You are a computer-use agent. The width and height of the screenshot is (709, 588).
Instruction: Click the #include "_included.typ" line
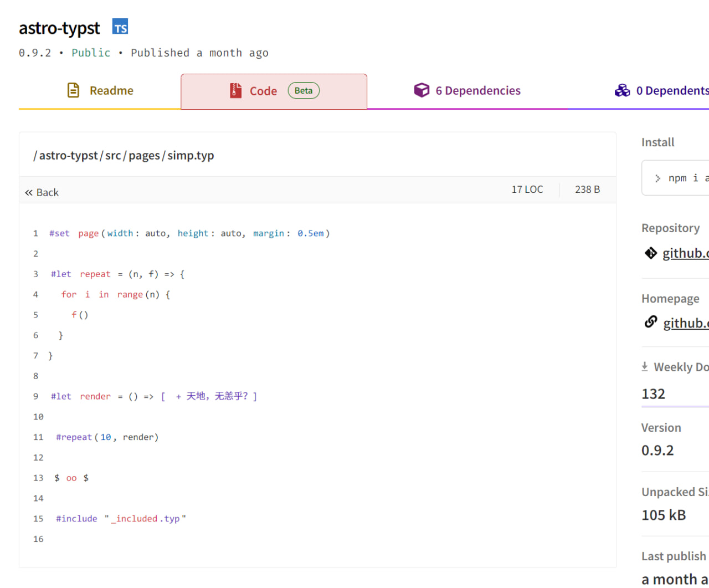[121, 519]
